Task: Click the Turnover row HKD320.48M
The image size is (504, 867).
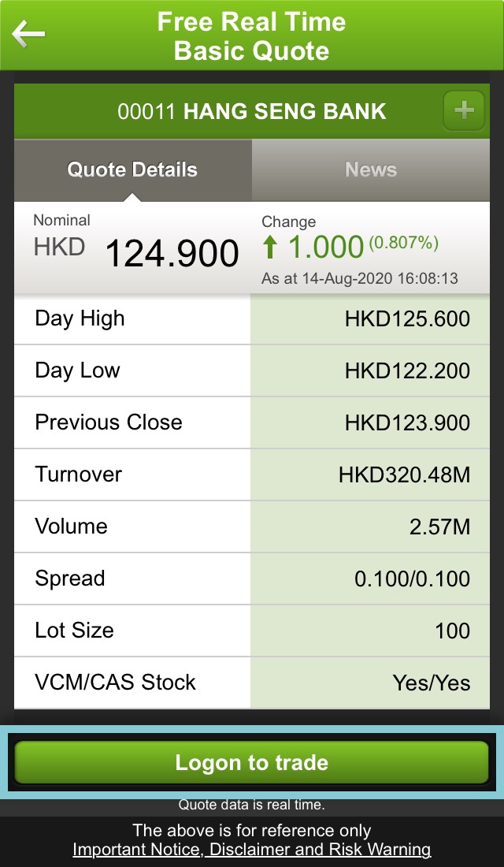Action: [252, 474]
